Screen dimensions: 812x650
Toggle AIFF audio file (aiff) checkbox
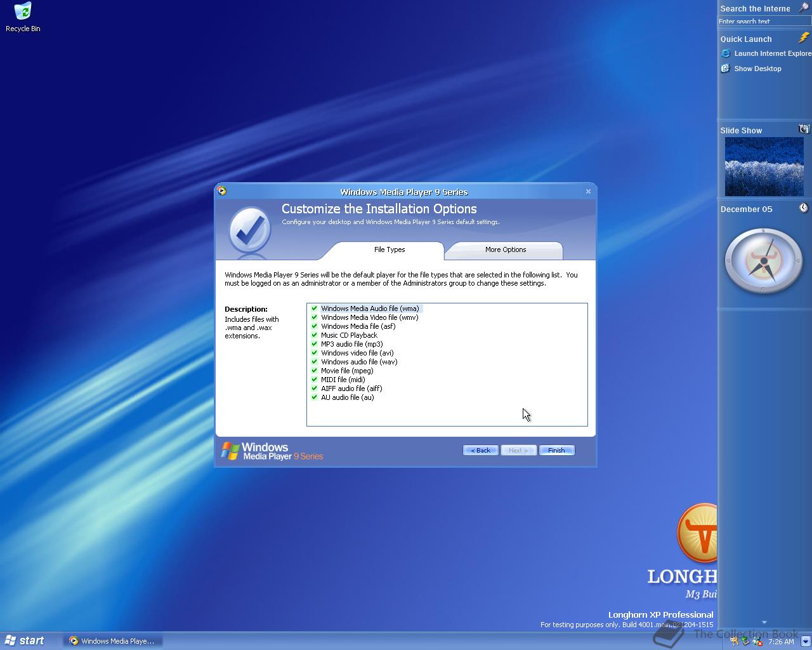point(314,388)
